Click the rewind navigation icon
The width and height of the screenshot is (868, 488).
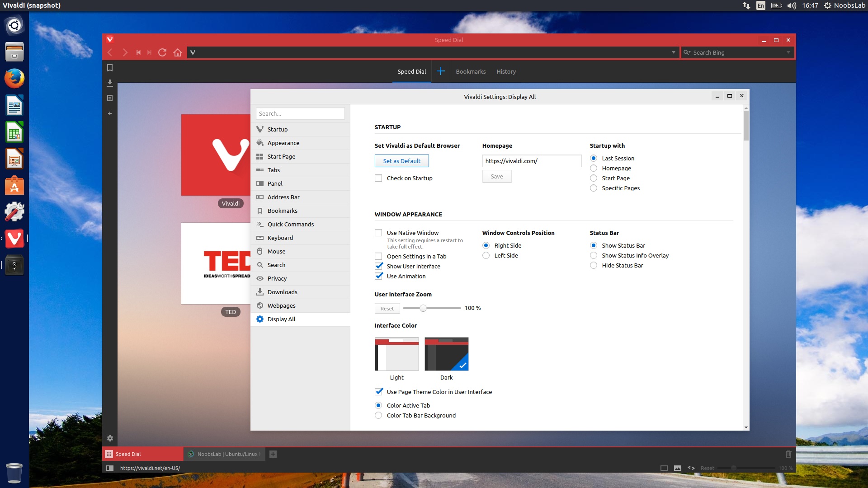138,52
